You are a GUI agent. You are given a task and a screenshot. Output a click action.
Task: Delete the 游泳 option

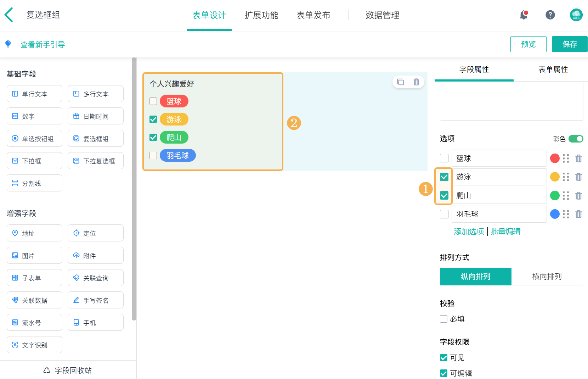[x=578, y=177]
